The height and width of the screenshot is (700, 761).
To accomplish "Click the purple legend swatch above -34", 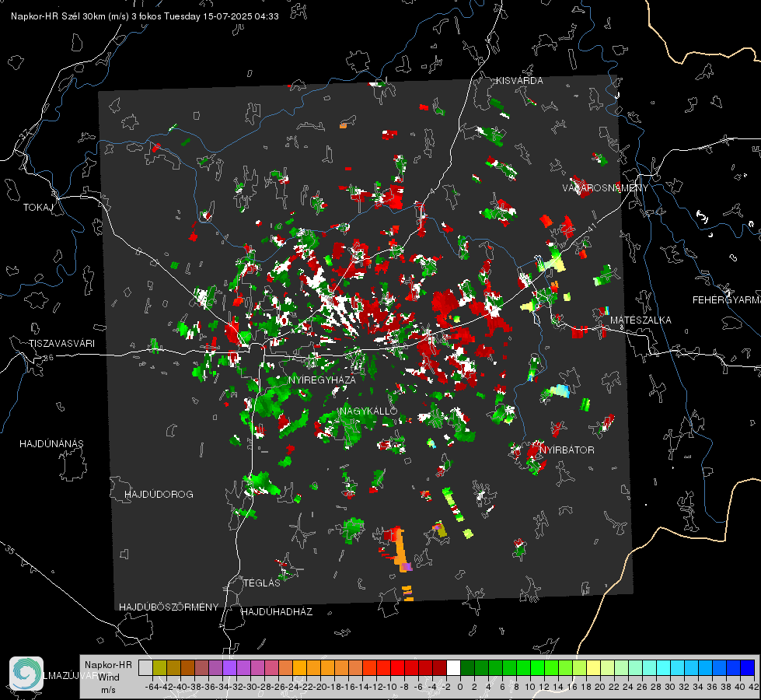I will point(229,667).
